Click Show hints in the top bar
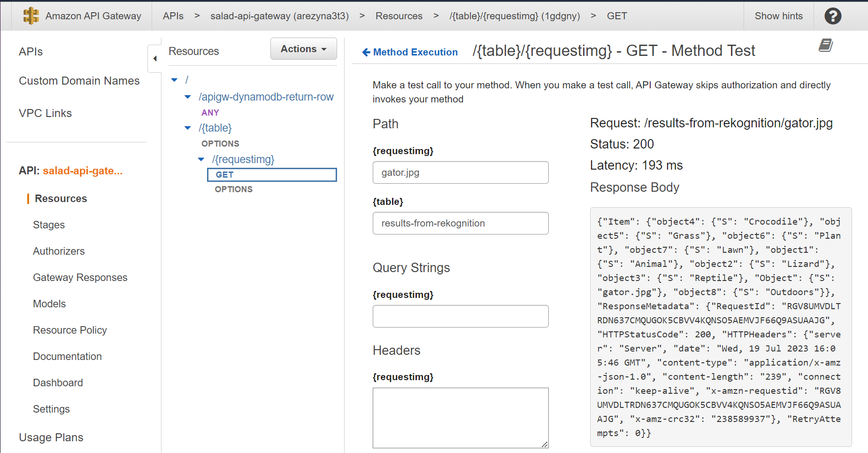Image resolution: width=868 pixels, height=453 pixels. 778,16
